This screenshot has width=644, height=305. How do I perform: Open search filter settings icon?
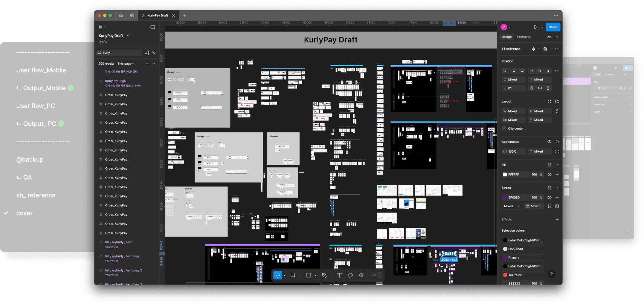[x=147, y=53]
